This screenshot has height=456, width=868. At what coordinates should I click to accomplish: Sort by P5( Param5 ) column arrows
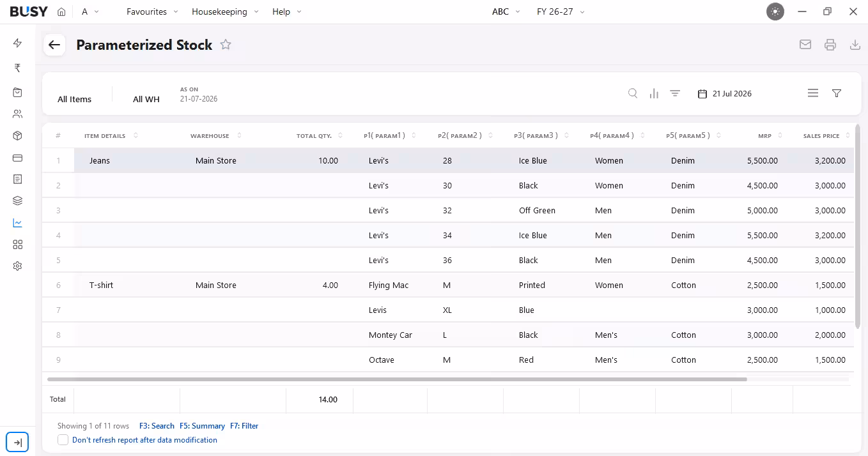[718, 135]
